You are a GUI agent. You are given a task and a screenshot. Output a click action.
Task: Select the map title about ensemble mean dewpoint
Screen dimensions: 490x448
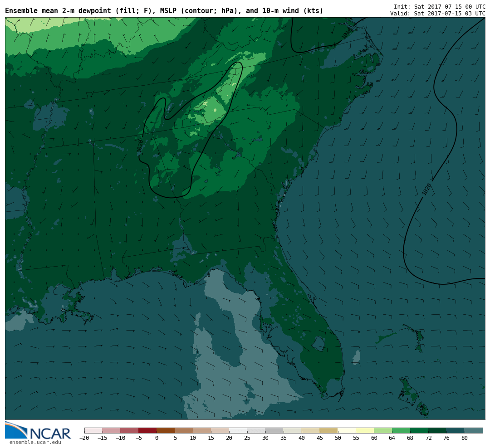(164, 11)
